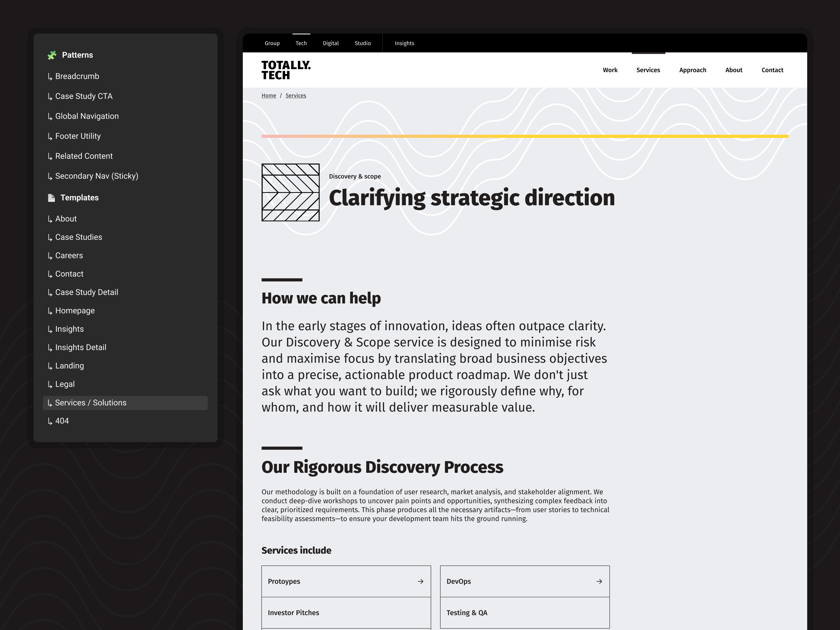
Task: Open the Investor Pitches service card
Action: 345,612
